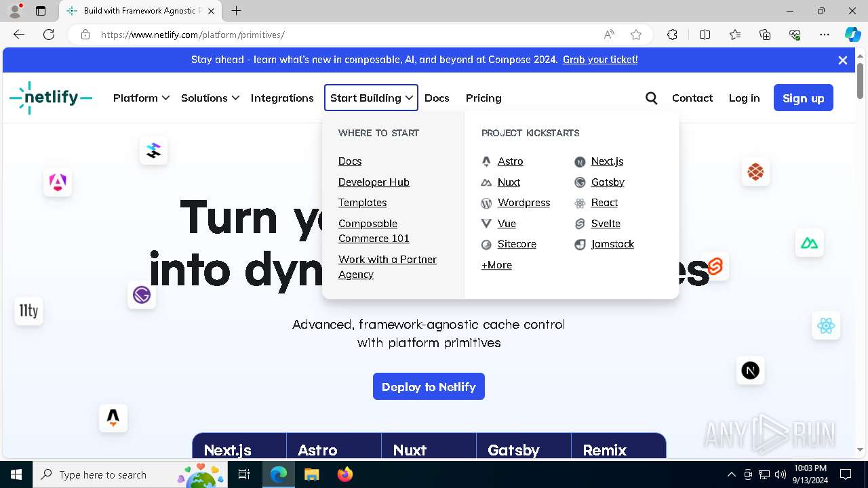The height and width of the screenshot is (488, 868).
Task: Click the Netlify logo
Action: tap(51, 98)
